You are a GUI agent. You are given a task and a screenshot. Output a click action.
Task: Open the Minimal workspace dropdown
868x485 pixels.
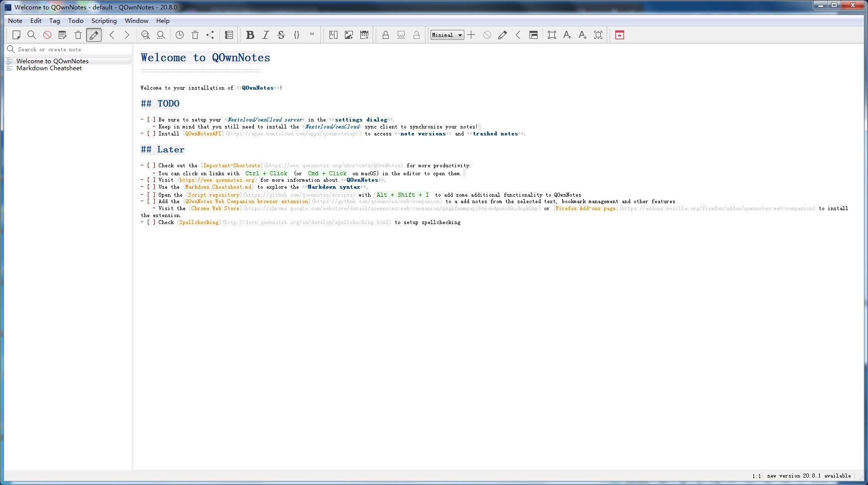coord(447,35)
